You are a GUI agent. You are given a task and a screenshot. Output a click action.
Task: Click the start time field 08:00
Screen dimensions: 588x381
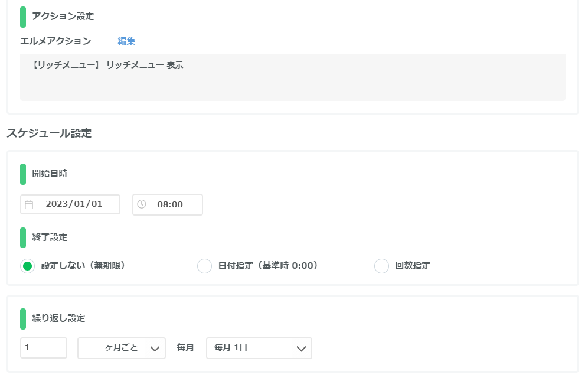point(168,204)
